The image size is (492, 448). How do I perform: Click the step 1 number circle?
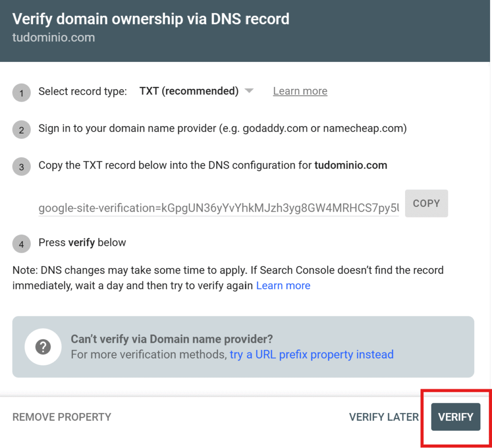[x=21, y=92]
